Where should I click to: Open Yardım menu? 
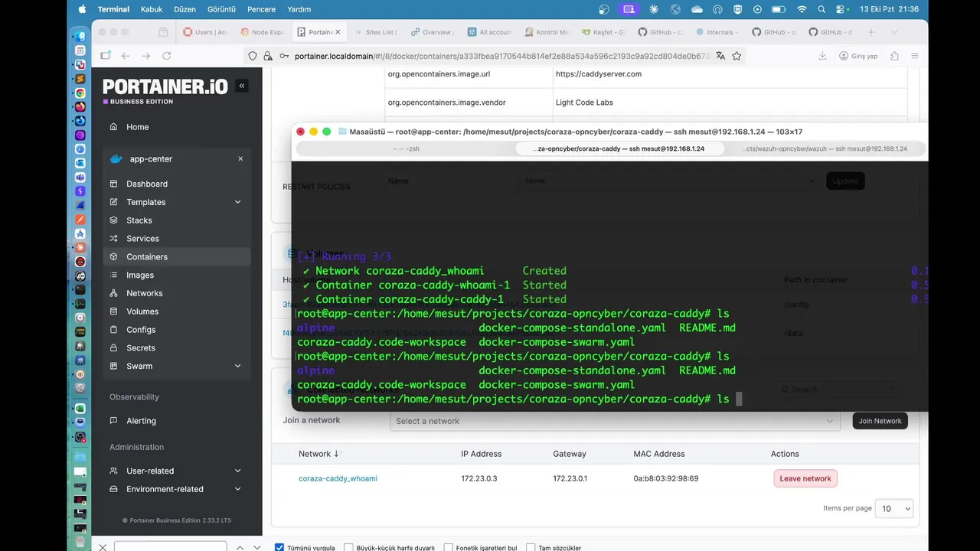(299, 9)
